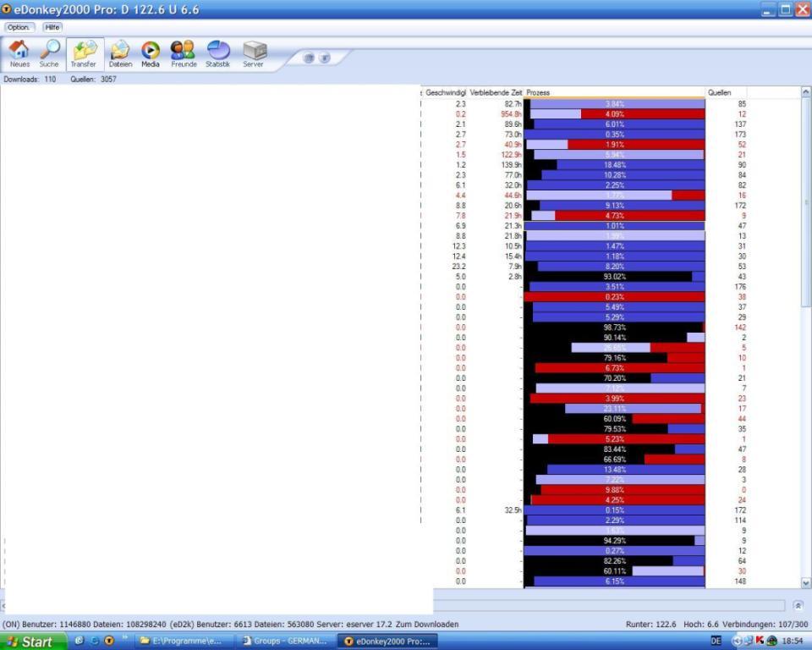This screenshot has height=650, width=812.
Task: Click the vertical scrollbar thumb of the list
Action: (806, 202)
